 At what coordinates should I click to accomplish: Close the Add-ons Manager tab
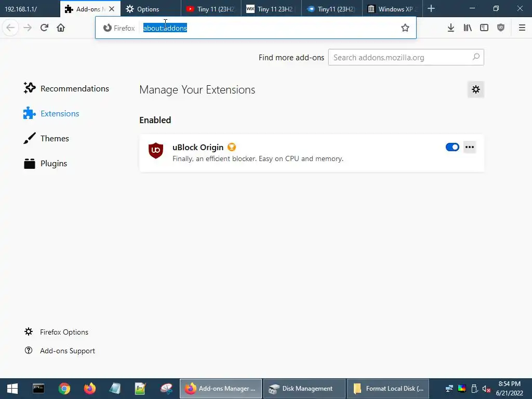[112, 9]
